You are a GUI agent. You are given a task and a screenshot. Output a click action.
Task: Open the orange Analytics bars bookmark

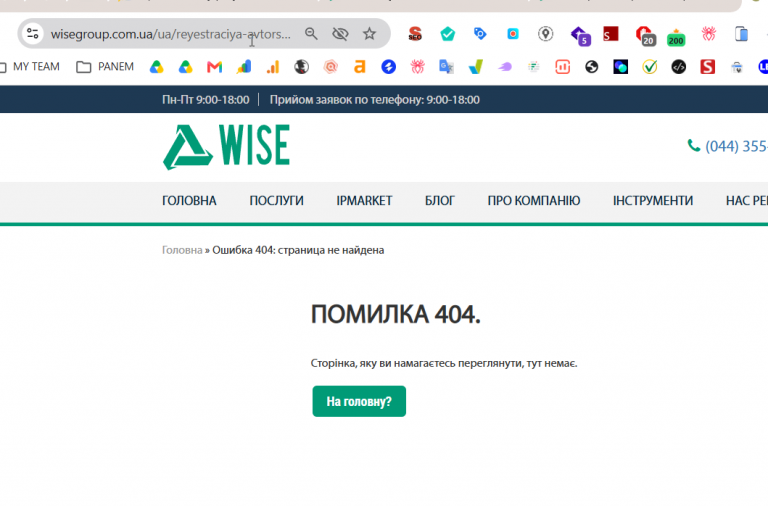[x=273, y=67]
